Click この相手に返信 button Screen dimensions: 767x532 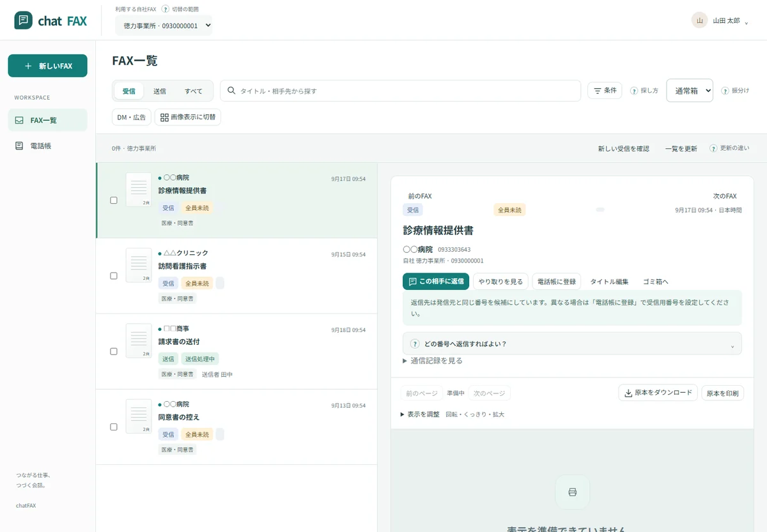click(436, 282)
